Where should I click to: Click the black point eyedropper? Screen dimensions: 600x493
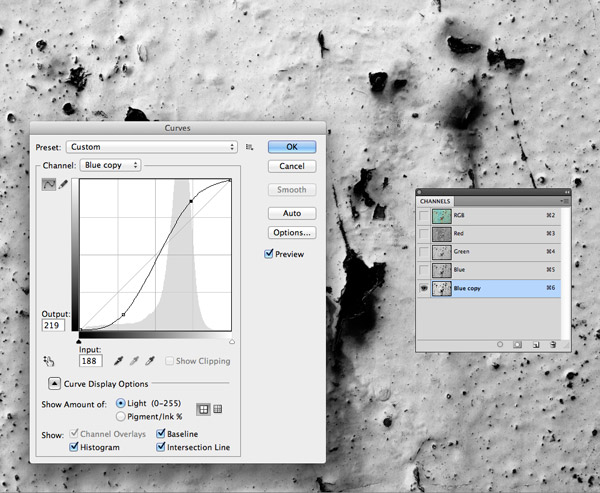pos(118,360)
